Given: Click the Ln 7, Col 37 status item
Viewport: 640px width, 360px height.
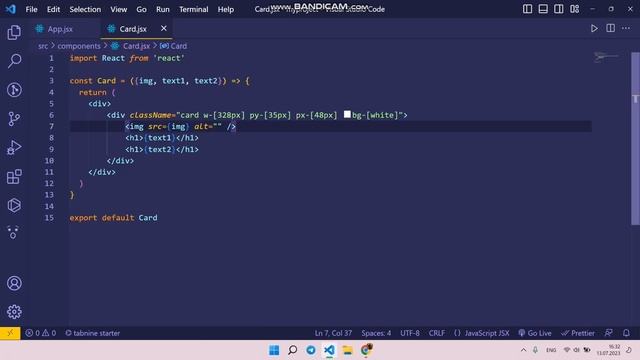Looking at the screenshot, I should click(x=333, y=333).
